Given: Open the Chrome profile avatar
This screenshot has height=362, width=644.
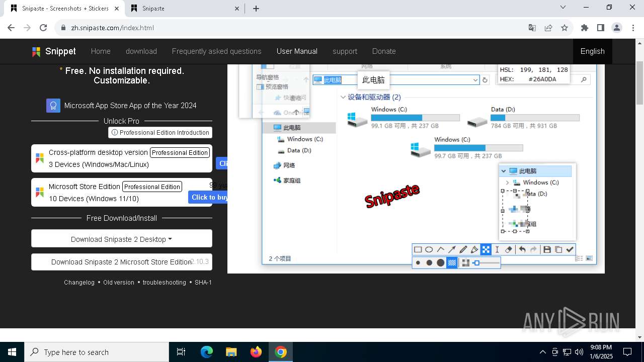Looking at the screenshot, I should 617,28.
